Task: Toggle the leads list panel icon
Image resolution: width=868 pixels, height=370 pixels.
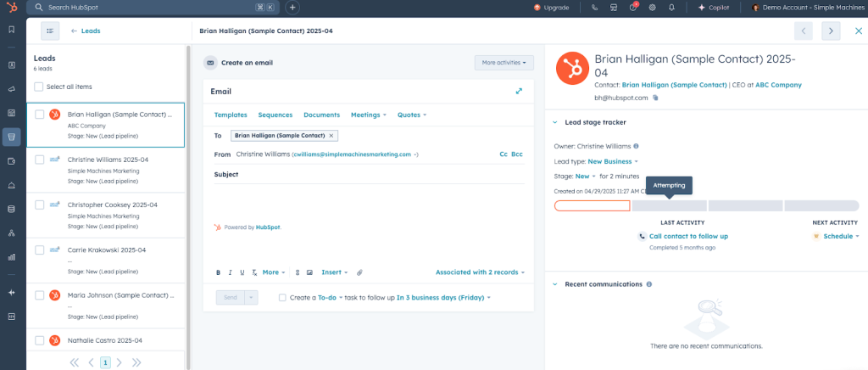Action: coord(50,31)
